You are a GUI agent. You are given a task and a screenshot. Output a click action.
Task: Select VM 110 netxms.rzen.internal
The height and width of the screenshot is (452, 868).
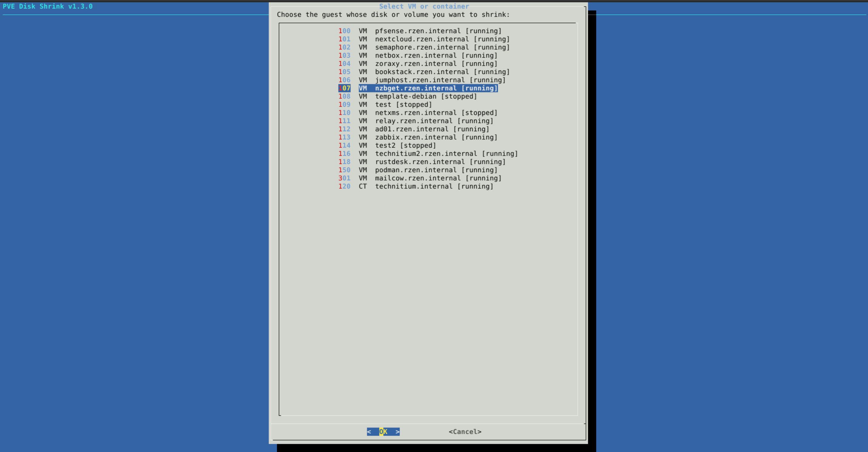418,113
